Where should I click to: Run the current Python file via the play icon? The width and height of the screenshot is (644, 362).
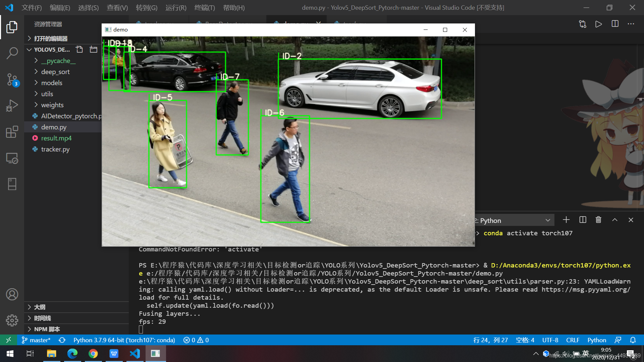click(599, 24)
